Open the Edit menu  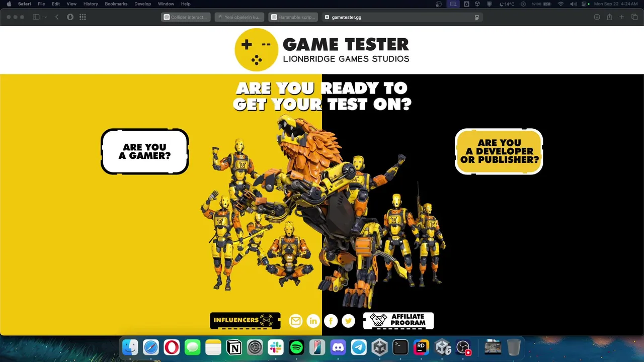pos(56,4)
